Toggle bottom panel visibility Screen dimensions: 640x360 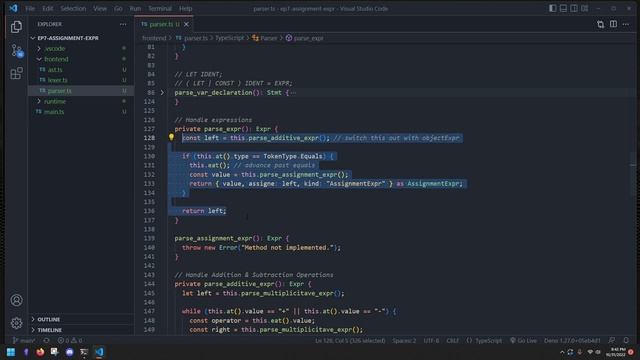coord(563,8)
